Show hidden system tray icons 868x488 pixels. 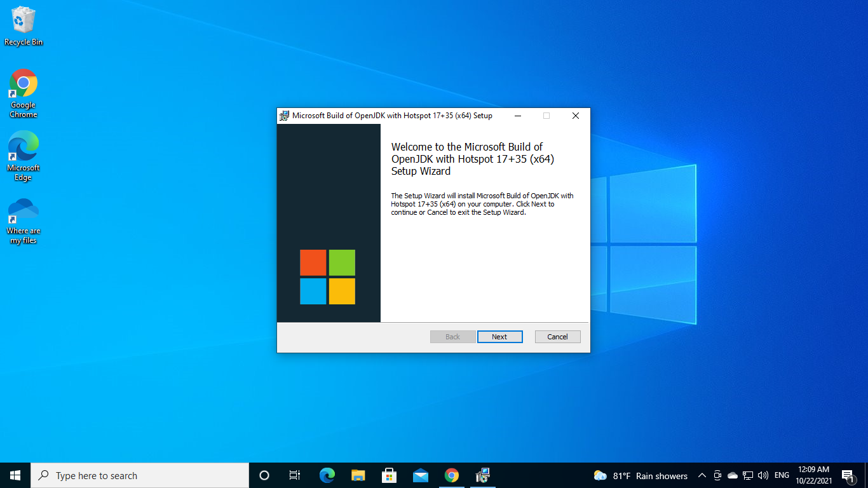pos(702,475)
